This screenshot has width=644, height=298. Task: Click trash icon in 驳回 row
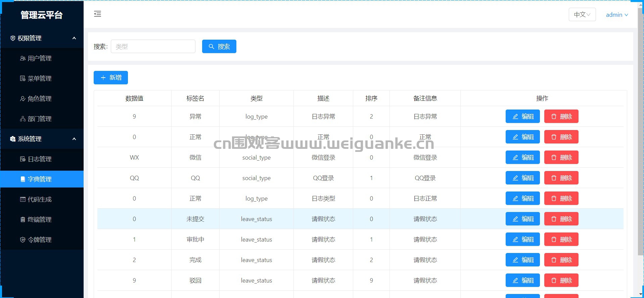point(554,280)
